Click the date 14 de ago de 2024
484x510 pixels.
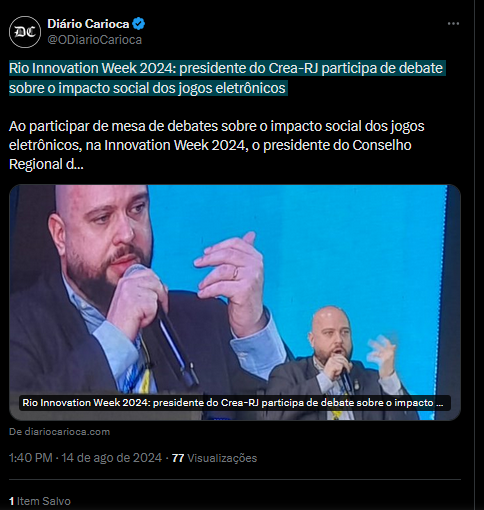[111, 458]
